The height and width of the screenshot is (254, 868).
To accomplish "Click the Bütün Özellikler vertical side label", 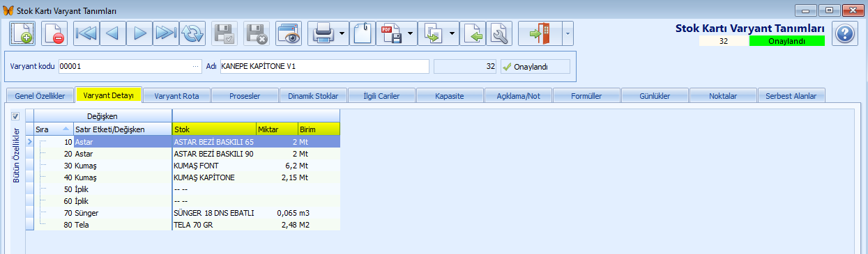I will tap(16, 155).
